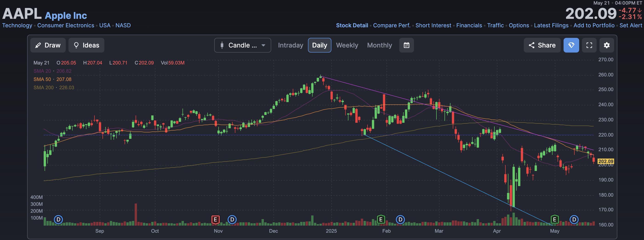Switch to Intraday timeframe
Viewport: 644px width, 240px height.
pyautogui.click(x=291, y=45)
